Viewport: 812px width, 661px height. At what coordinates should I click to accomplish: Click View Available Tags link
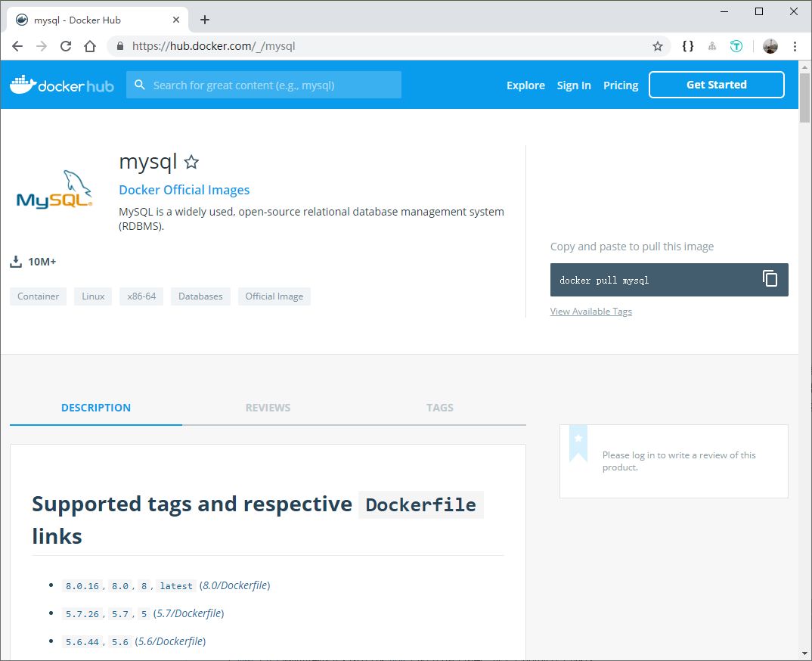tap(591, 312)
